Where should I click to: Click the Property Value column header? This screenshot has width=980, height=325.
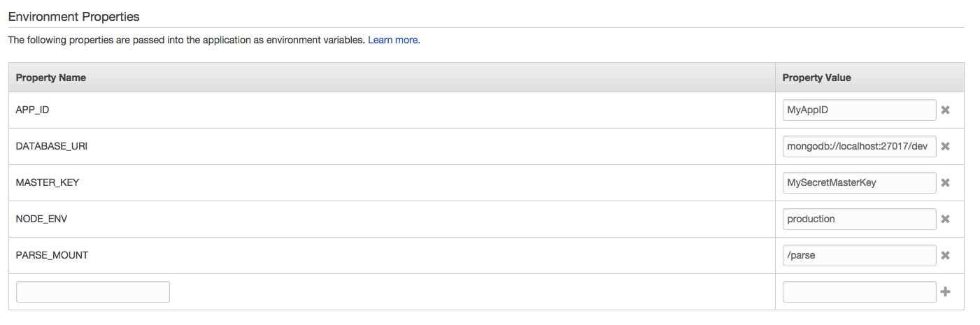[816, 78]
